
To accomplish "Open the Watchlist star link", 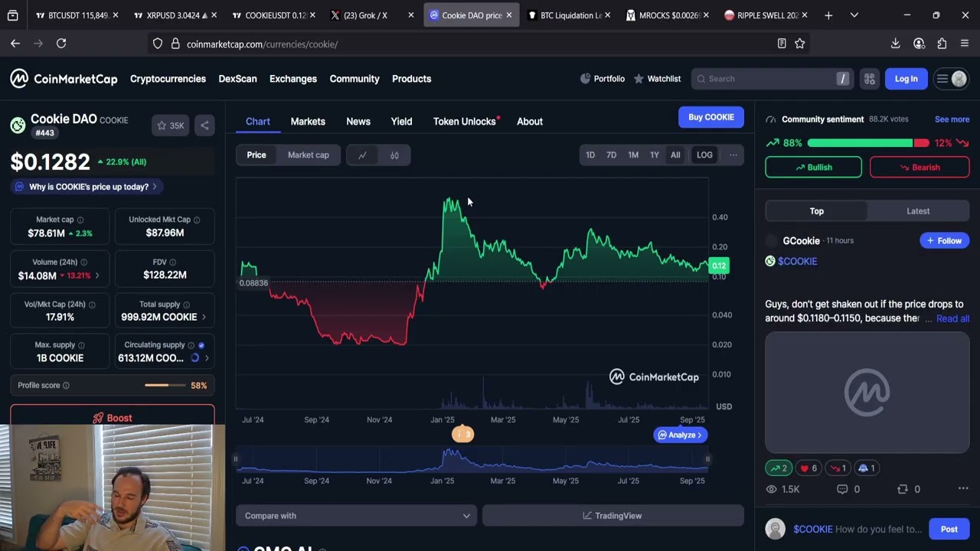I will point(656,79).
